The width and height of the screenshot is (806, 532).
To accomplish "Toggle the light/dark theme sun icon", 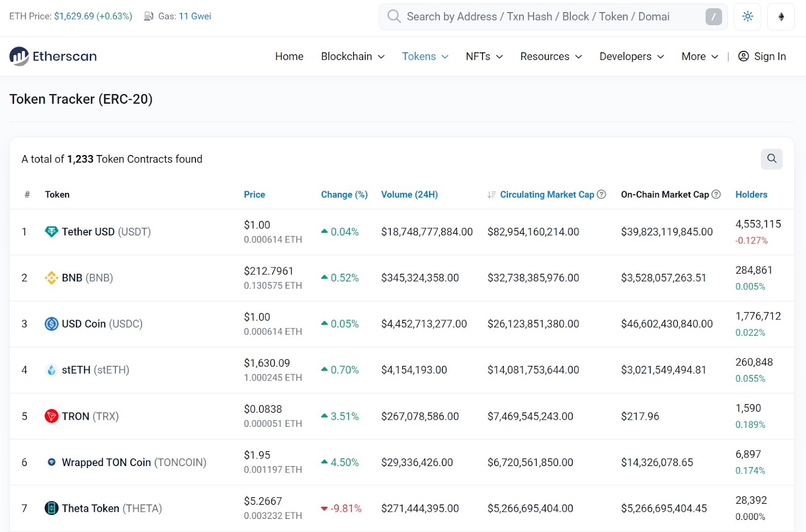I will tap(748, 17).
